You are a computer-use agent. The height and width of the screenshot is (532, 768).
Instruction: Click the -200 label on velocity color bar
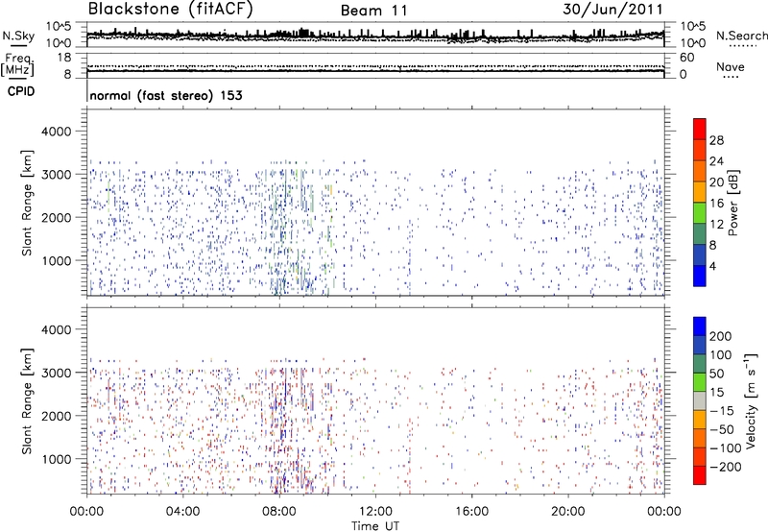pos(726,467)
